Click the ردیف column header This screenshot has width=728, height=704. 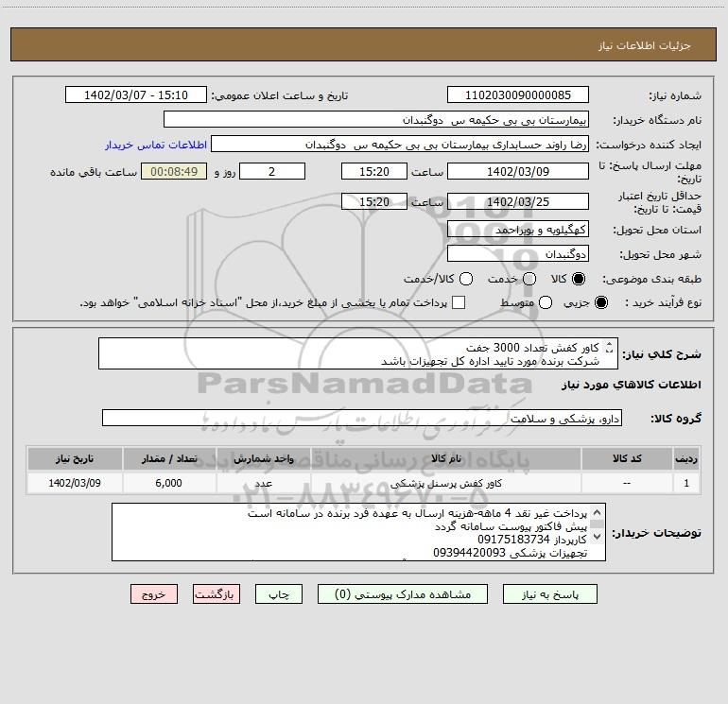click(x=686, y=458)
